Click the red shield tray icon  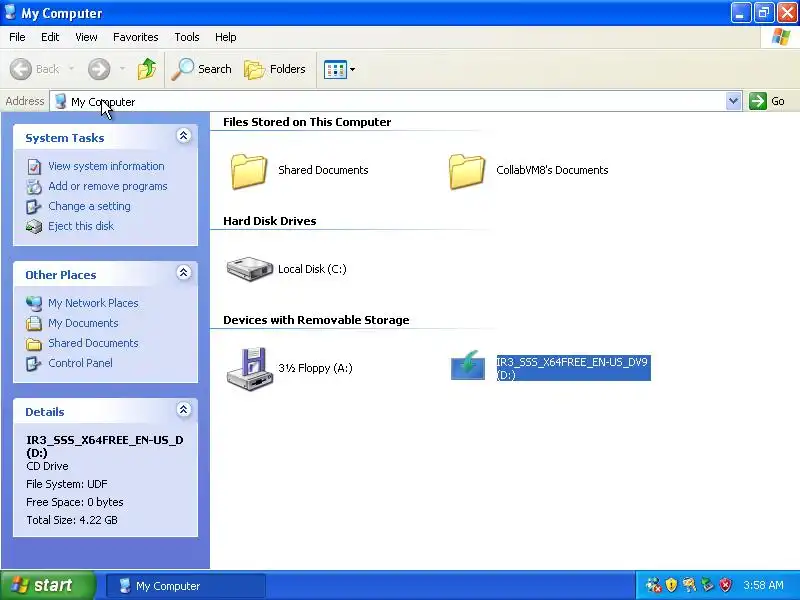click(x=726, y=585)
